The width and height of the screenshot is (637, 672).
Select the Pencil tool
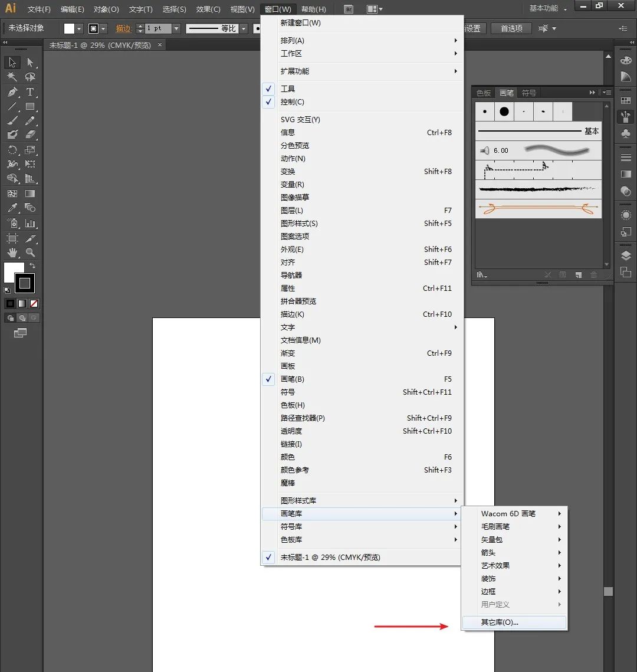tap(30, 121)
